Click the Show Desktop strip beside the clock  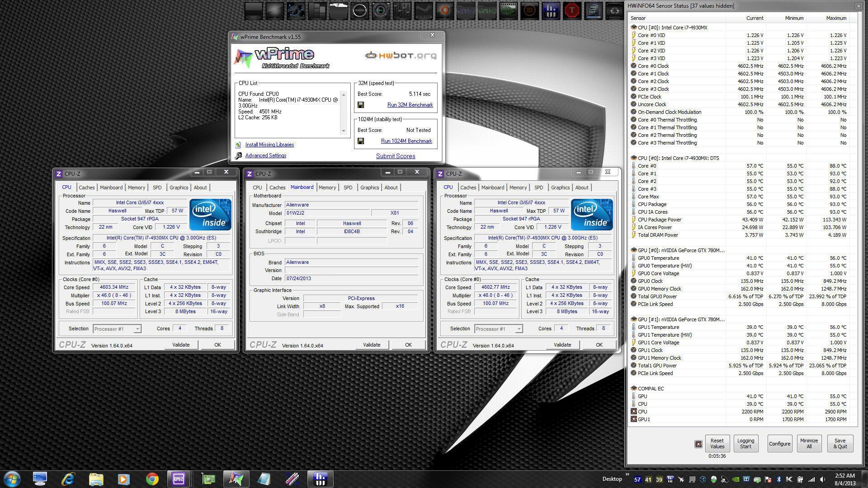864,479
